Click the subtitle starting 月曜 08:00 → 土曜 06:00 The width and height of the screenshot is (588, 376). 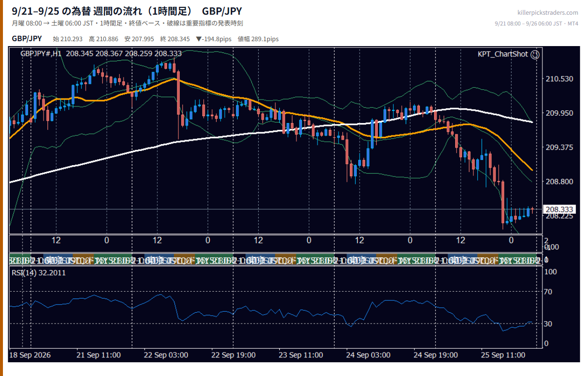point(127,24)
